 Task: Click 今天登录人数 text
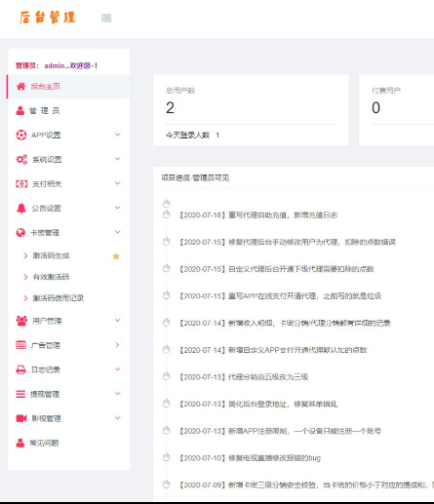point(187,136)
